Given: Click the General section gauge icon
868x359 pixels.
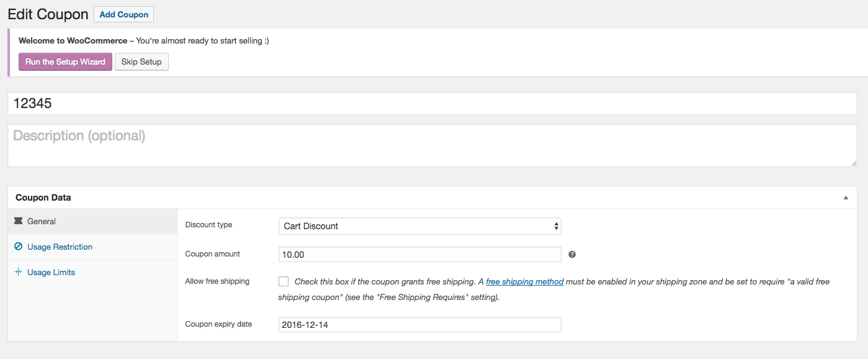Looking at the screenshot, I should point(20,221).
